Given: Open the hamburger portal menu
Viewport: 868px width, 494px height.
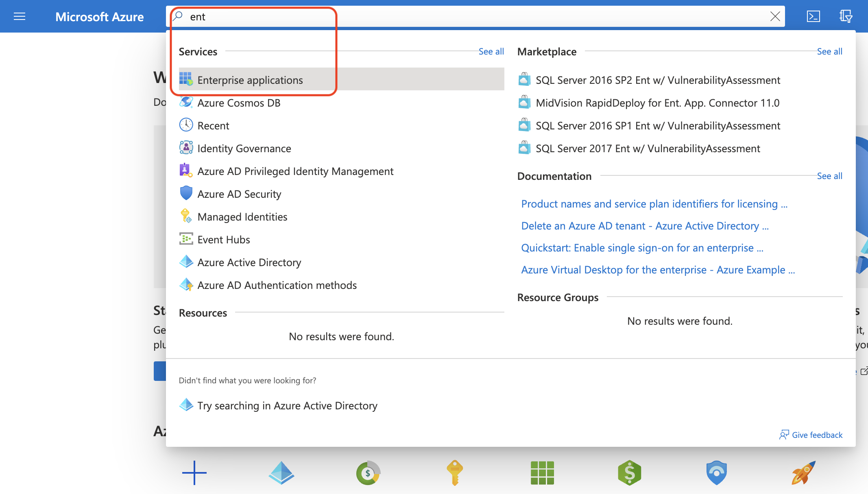Looking at the screenshot, I should click(20, 16).
